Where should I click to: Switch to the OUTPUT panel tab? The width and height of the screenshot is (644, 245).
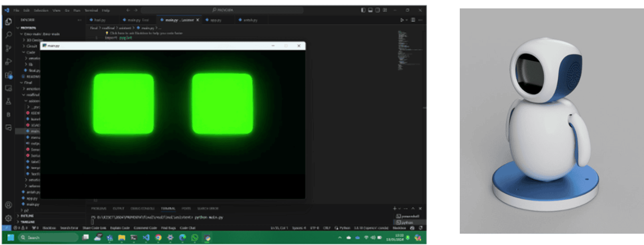tap(119, 209)
